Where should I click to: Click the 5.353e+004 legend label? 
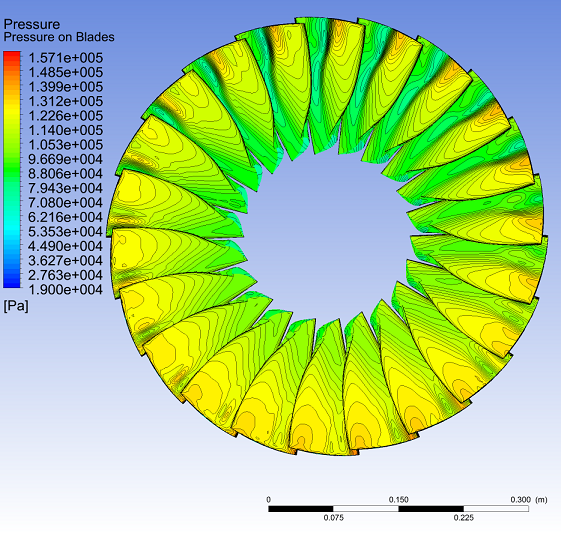(x=65, y=231)
